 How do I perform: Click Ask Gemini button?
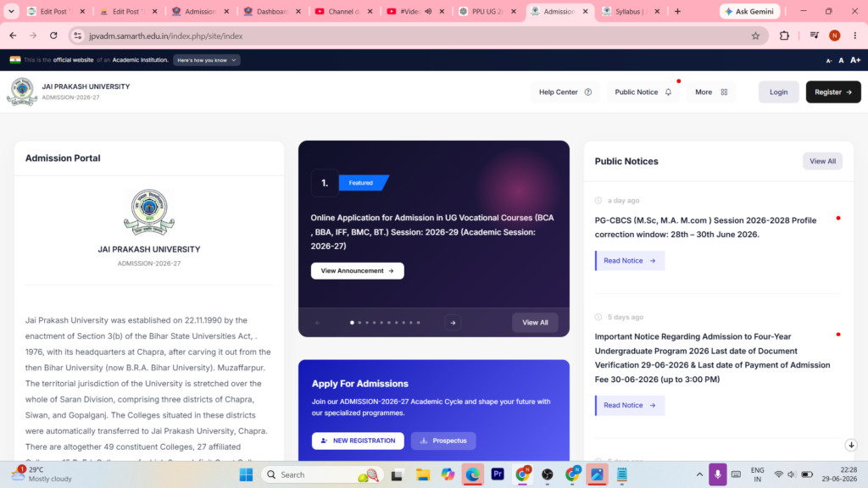pos(750,11)
